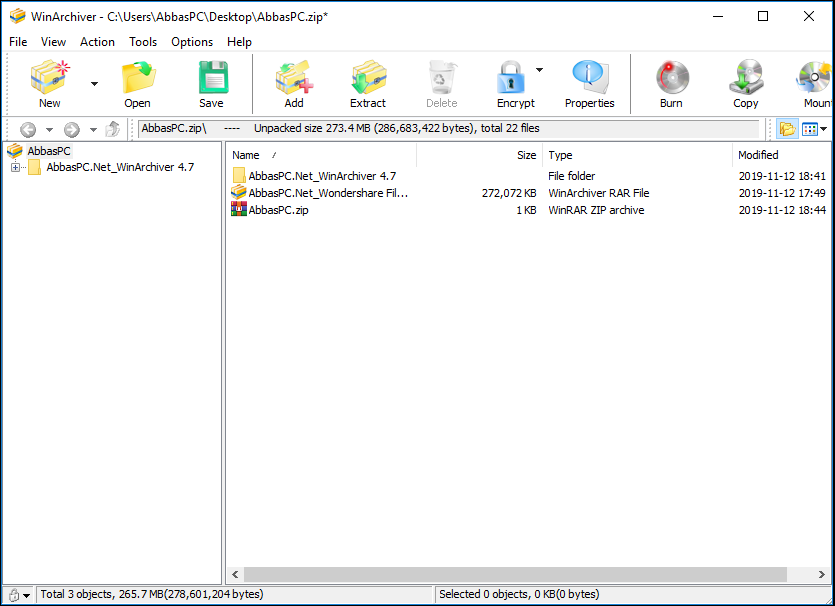835x606 pixels.
Task: Sort by the Name column header
Action: pos(321,155)
